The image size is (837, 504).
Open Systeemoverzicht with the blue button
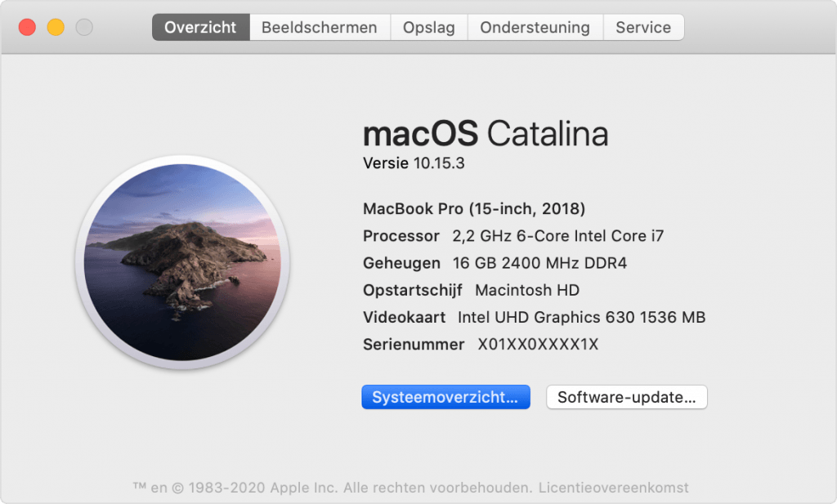(x=445, y=396)
